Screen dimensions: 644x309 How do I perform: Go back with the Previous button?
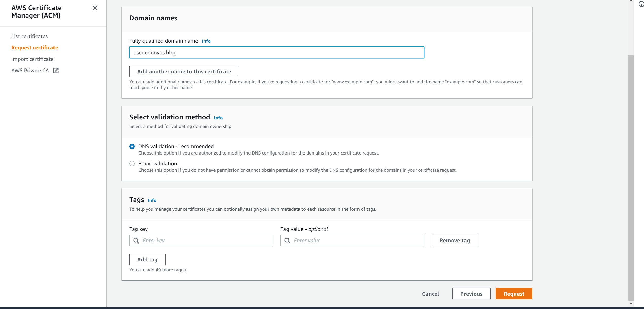(471, 294)
